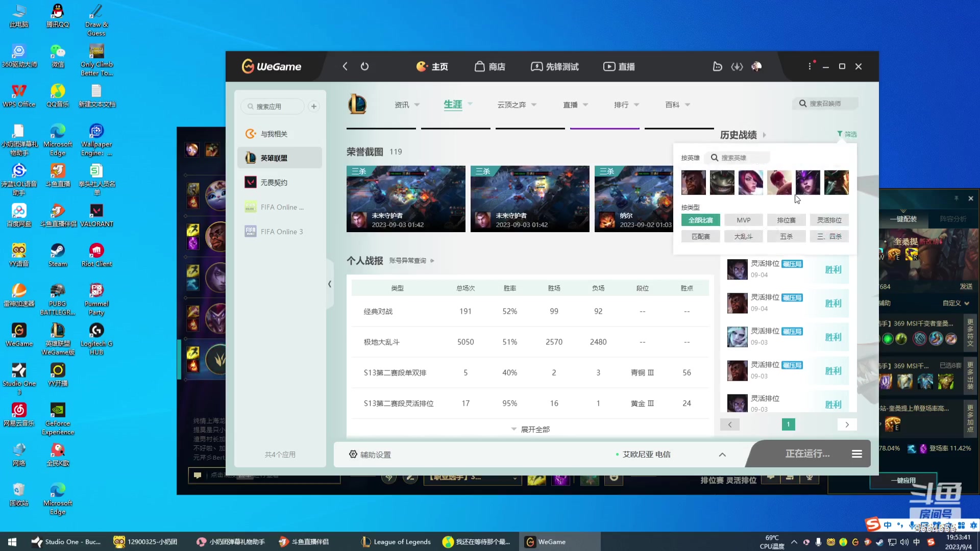The image size is (980, 551).
Task: Open Windows Start menu
Action: (x=12, y=542)
